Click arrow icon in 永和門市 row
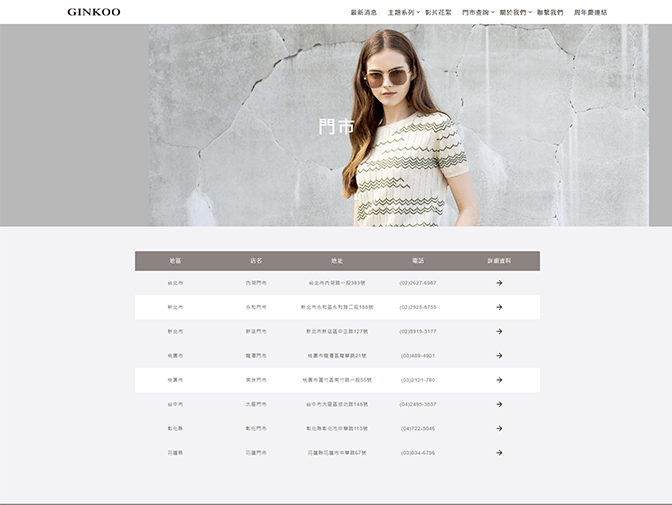Image resolution: width=672 pixels, height=505 pixels. [x=499, y=307]
